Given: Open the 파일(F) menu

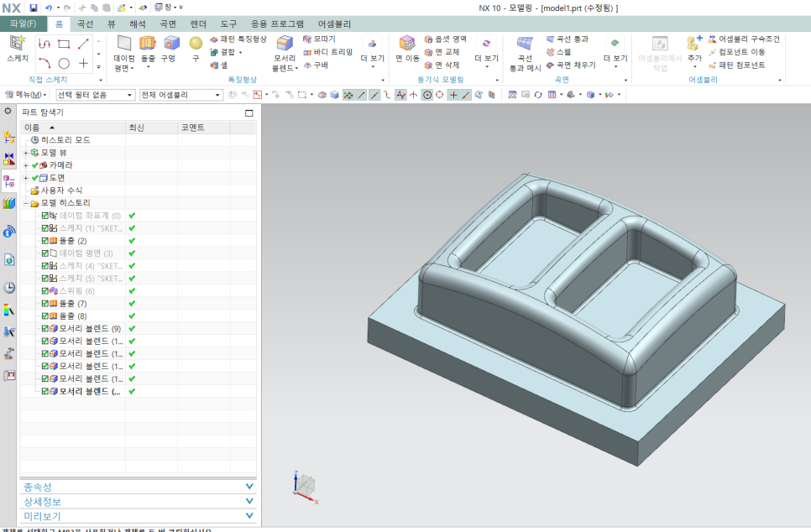Looking at the screenshot, I should (x=24, y=23).
